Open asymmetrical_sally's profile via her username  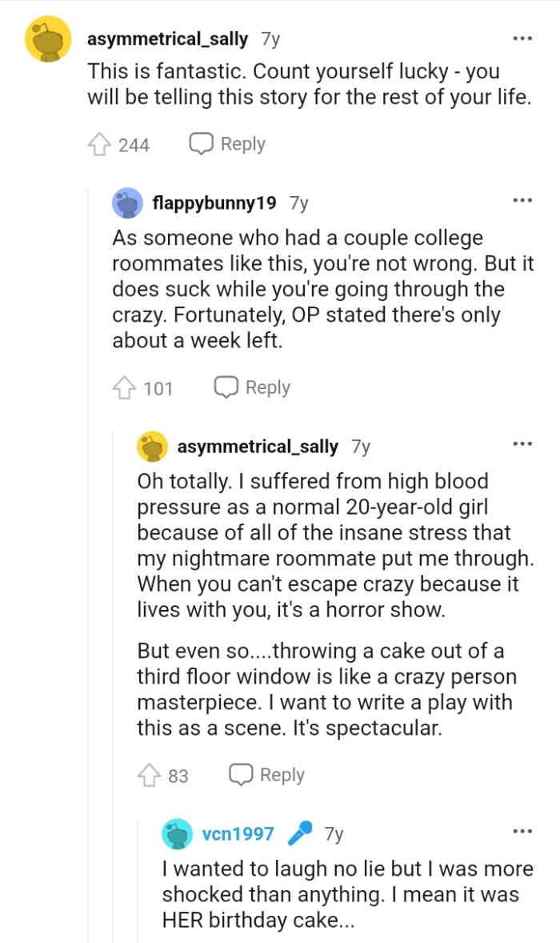168,38
